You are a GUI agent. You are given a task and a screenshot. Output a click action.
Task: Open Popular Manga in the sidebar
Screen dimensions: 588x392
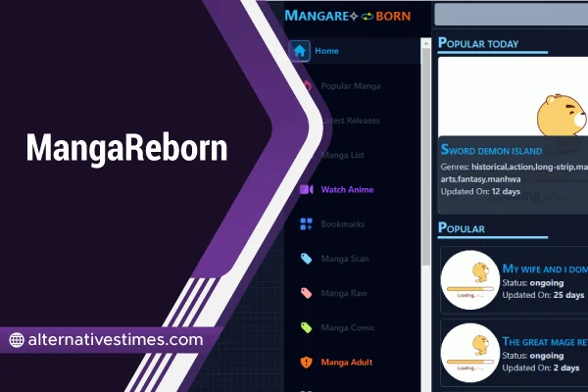[x=350, y=86]
